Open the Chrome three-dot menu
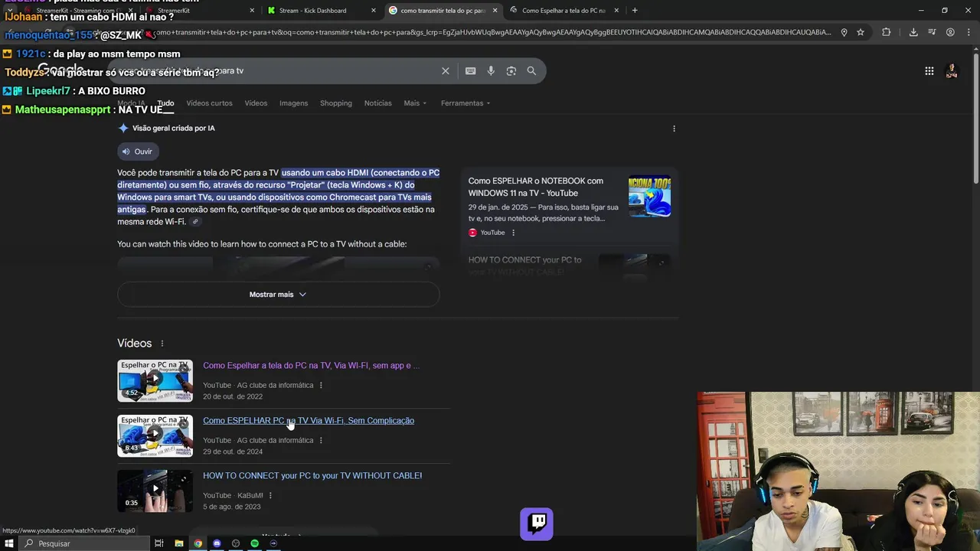This screenshot has height=551, width=980. point(968,32)
